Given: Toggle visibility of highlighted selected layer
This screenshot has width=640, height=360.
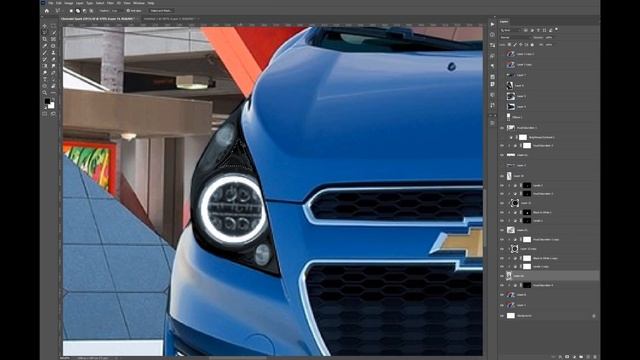Looking at the screenshot, I should tap(502, 276).
